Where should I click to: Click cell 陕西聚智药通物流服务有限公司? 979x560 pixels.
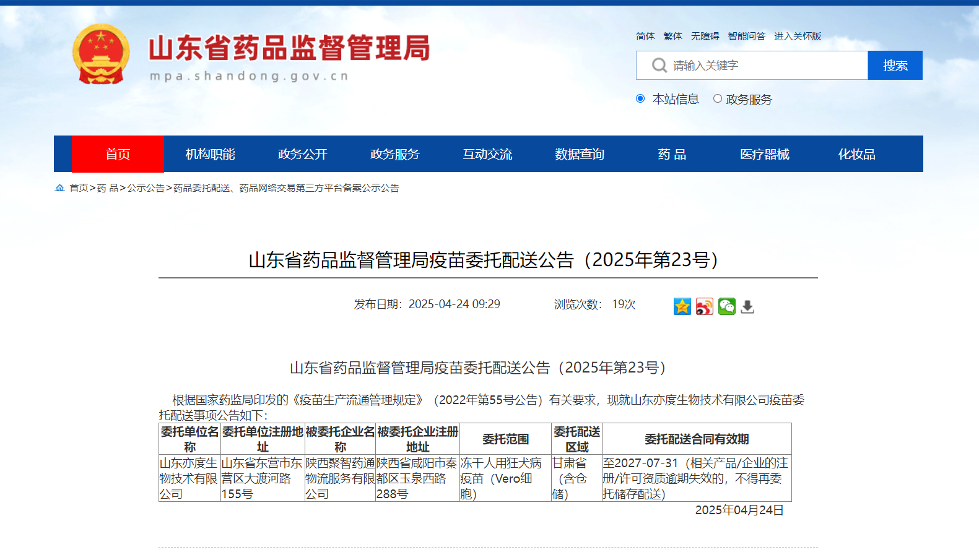click(340, 478)
